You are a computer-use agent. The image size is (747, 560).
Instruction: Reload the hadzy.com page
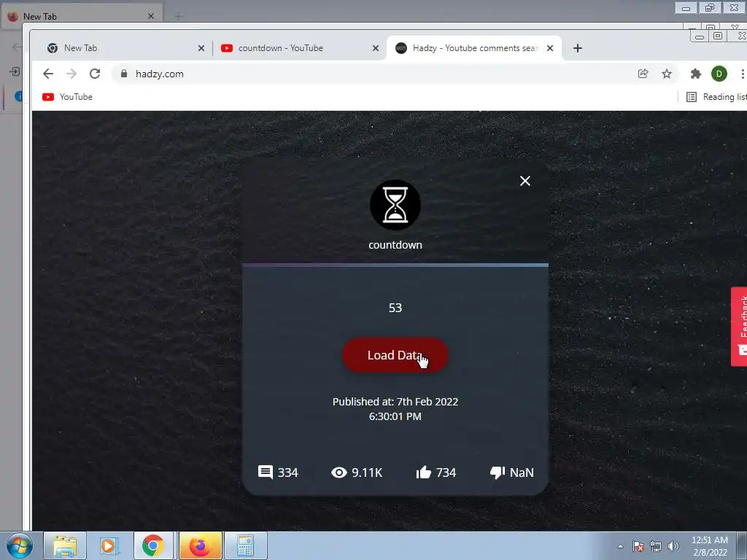tap(95, 74)
